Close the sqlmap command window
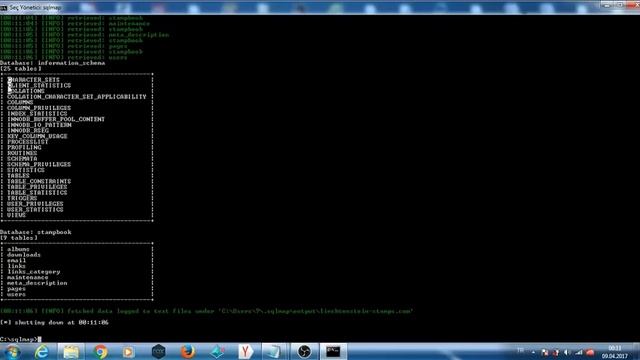Screen dimensions: 640x360 point(632,6)
